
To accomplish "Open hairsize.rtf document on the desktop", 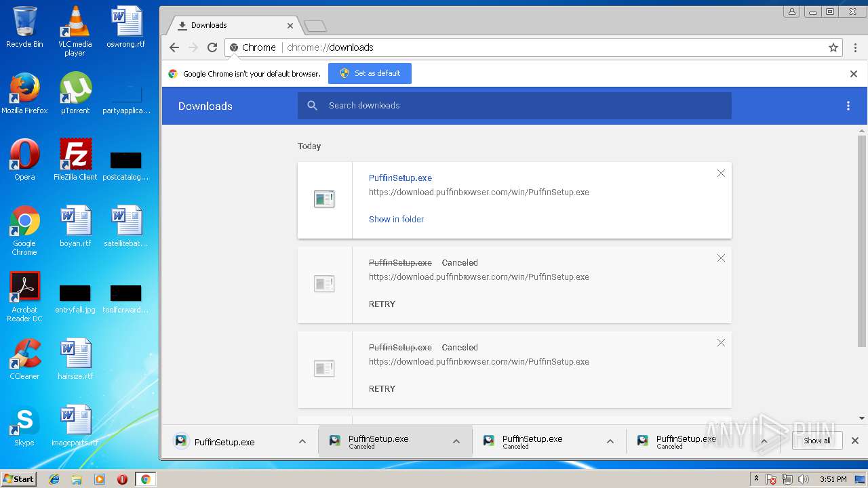I will [75, 359].
